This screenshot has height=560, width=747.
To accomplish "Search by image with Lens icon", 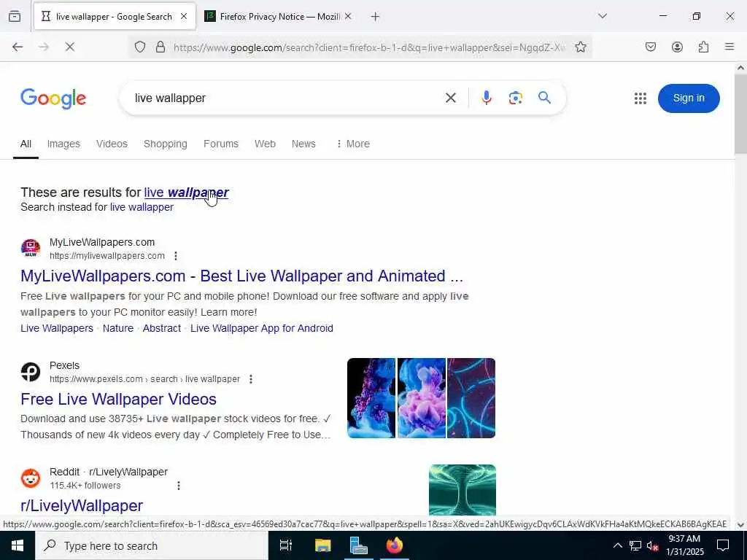I will [516, 98].
